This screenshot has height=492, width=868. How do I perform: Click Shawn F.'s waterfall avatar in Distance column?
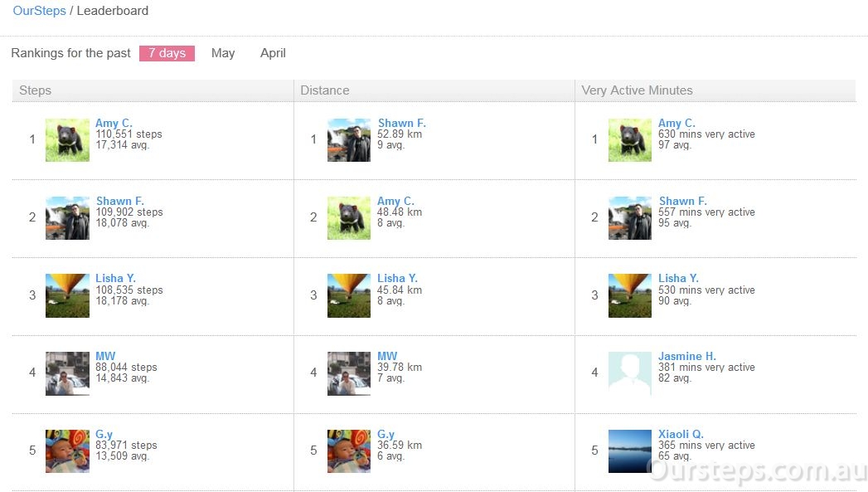coord(349,140)
